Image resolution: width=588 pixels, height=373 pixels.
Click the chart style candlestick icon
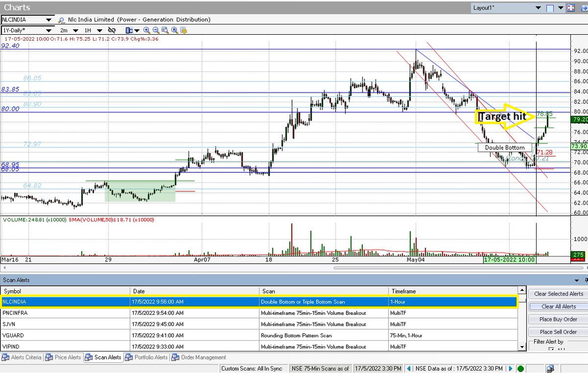(x=129, y=30)
